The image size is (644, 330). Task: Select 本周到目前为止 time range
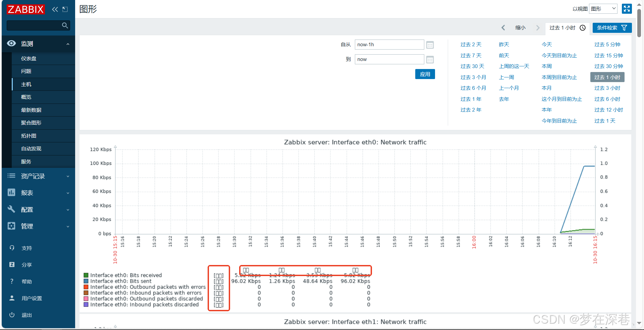point(559,77)
